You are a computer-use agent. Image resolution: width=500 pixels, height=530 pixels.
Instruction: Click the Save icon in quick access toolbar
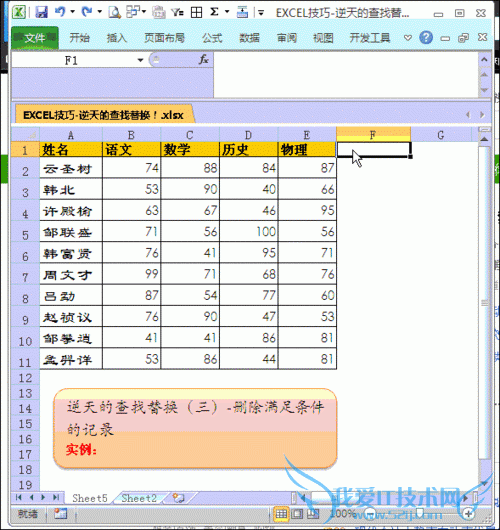click(x=41, y=12)
